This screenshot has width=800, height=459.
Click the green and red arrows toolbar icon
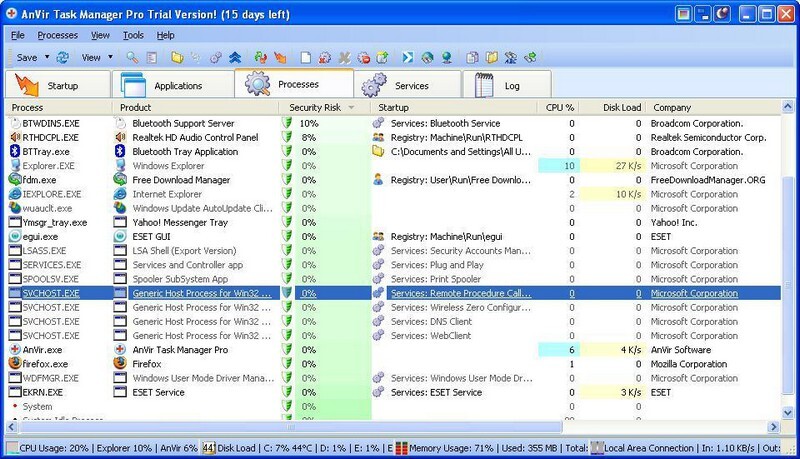coord(261,58)
